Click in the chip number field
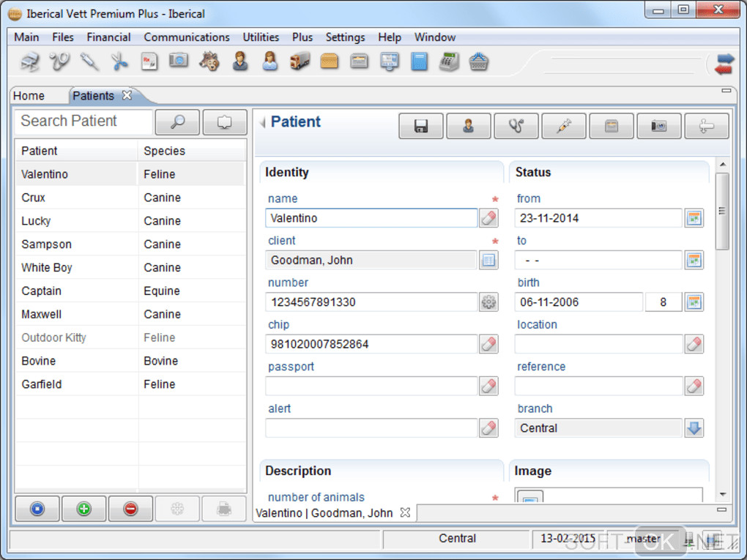 [371, 344]
